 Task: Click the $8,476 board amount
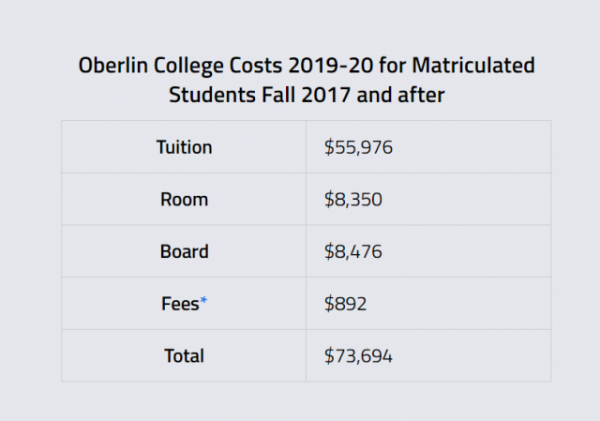coord(353,251)
